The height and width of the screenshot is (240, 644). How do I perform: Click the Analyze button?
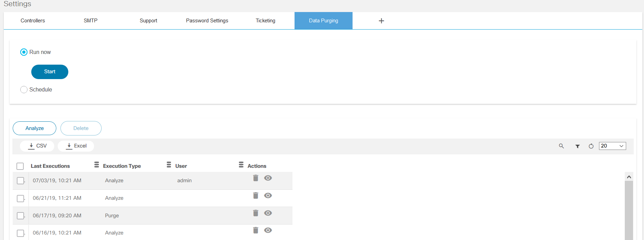pyautogui.click(x=34, y=128)
